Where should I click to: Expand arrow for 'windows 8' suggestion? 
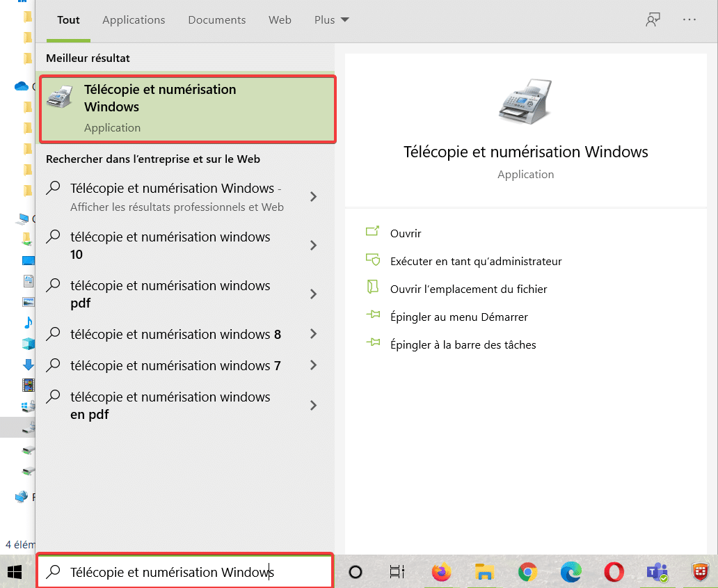tap(314, 334)
